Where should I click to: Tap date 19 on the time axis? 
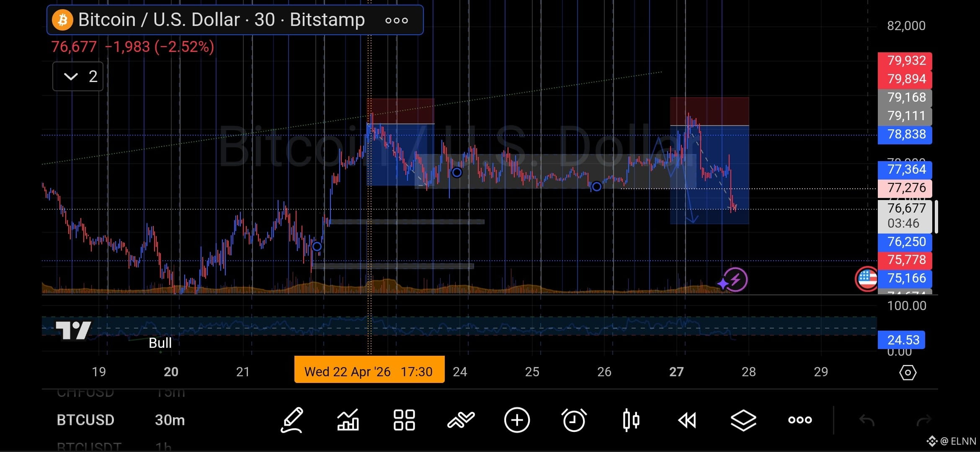coord(99,372)
